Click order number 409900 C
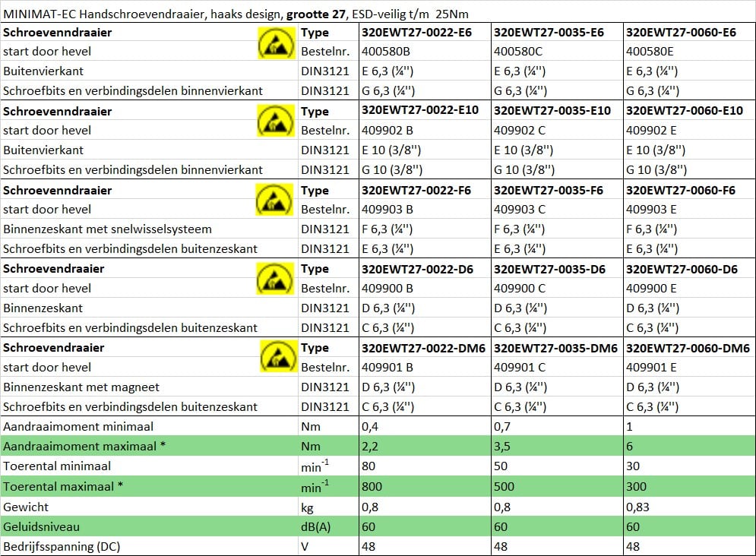 (x=519, y=289)
